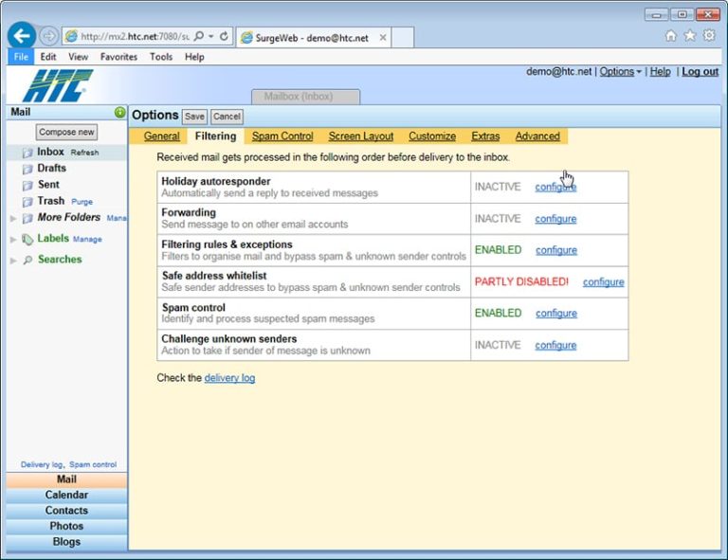Configure Holiday autoresponder
Viewport: 728px width, 560px height.
(555, 187)
